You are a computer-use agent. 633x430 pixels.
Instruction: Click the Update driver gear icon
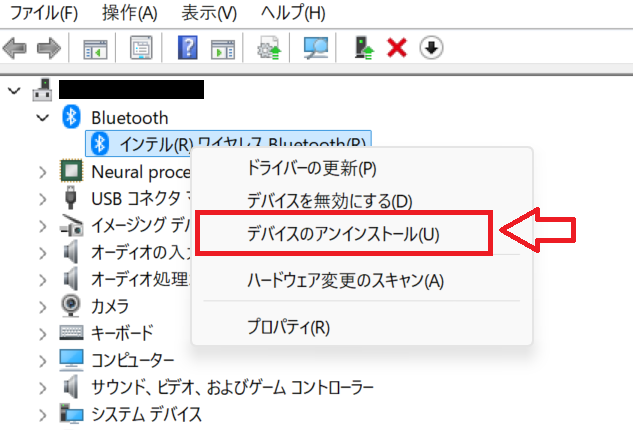click(x=269, y=48)
